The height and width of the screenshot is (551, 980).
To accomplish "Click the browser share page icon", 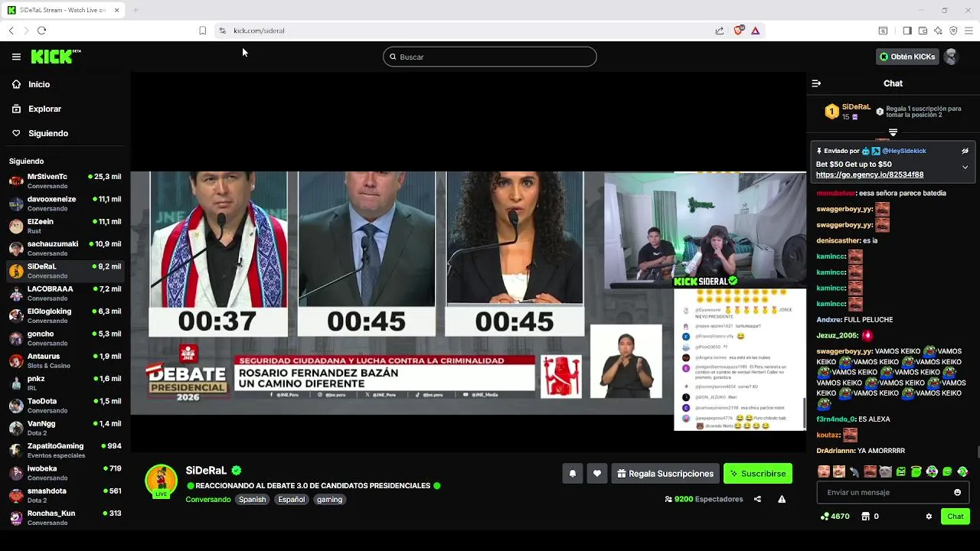I will 720,31.
